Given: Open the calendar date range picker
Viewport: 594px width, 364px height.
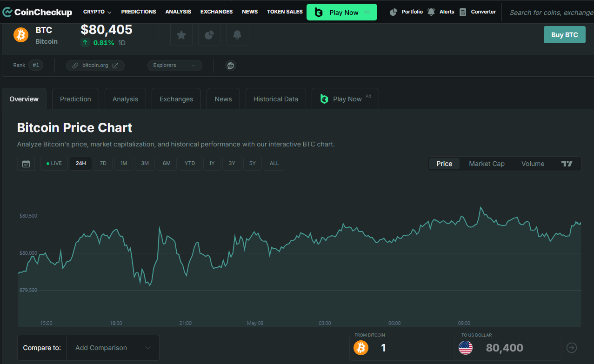Looking at the screenshot, I should [x=26, y=164].
